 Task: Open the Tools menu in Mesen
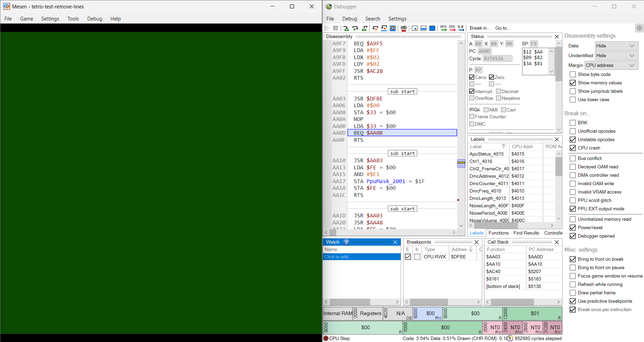(x=73, y=19)
